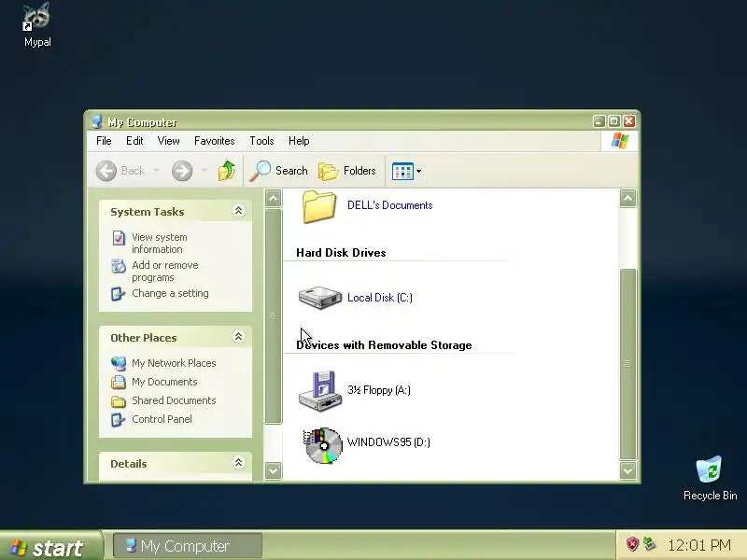This screenshot has width=747, height=560.
Task: Click the left pane scroll up arrow
Action: point(273,198)
